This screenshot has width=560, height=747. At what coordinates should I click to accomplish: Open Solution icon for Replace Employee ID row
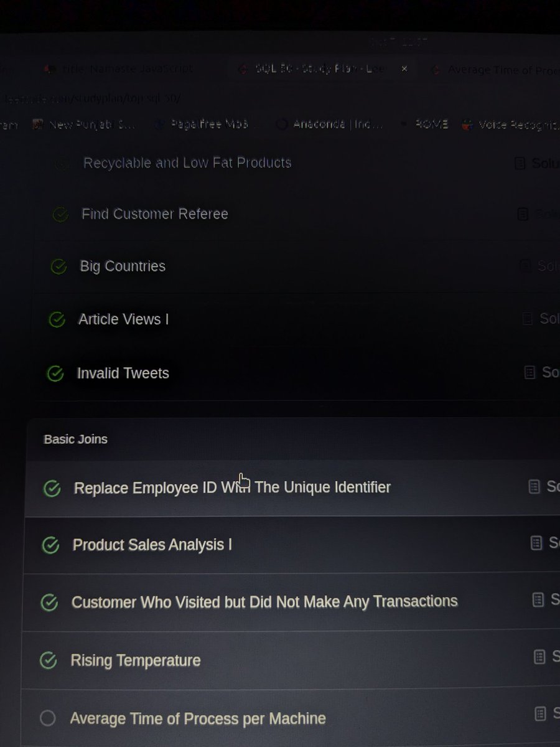pos(533,486)
